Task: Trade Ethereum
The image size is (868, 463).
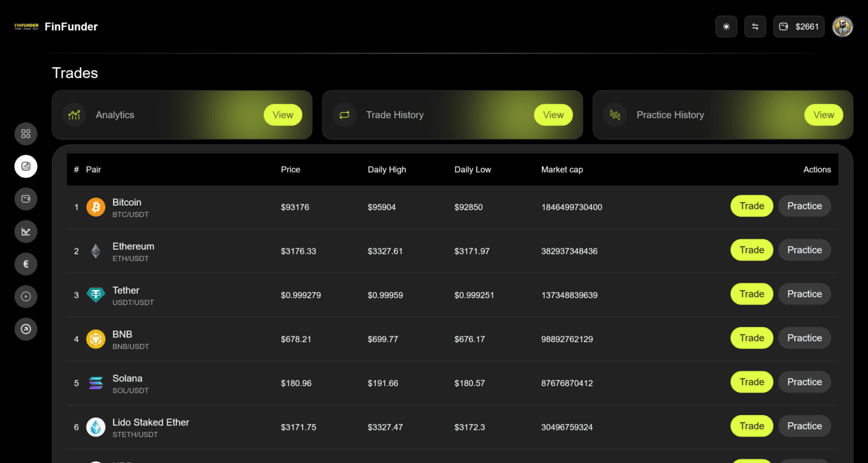Action: click(x=752, y=250)
